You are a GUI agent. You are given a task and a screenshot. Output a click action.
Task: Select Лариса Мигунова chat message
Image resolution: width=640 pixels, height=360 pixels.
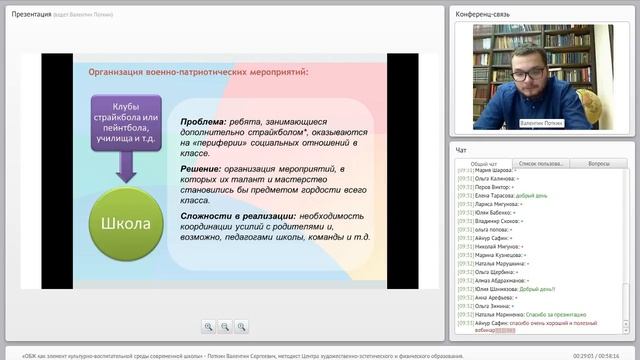tap(490, 204)
